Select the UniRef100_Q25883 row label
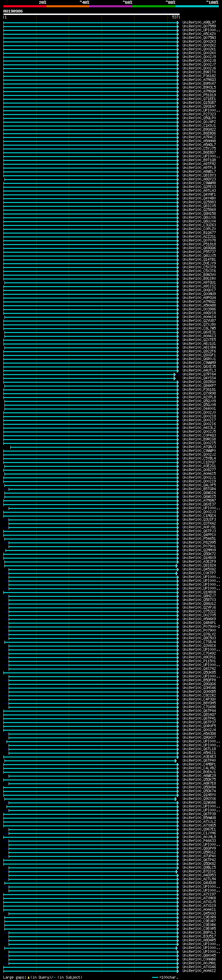The height and width of the screenshot is (980, 222). pos(199,202)
